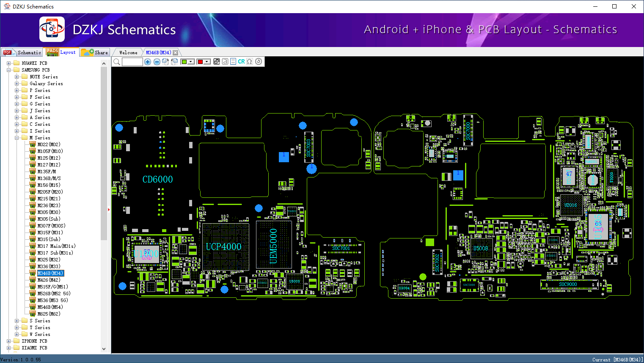Click the component search input box
The image size is (644, 363).
point(132,62)
